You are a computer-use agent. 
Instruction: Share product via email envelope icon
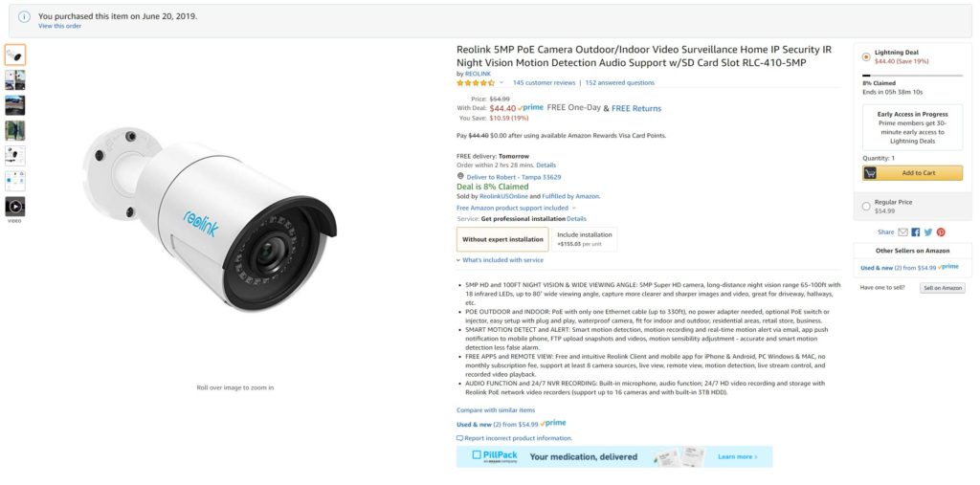pos(902,231)
